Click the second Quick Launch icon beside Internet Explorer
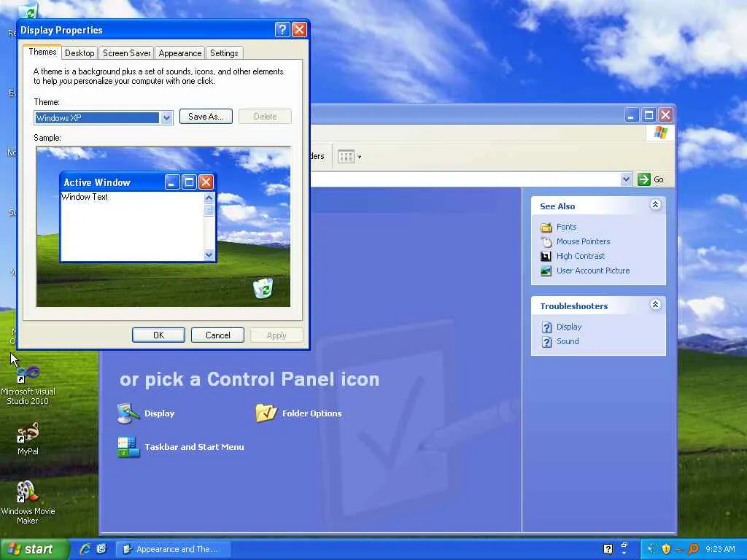This screenshot has height=560, width=747. click(101, 549)
